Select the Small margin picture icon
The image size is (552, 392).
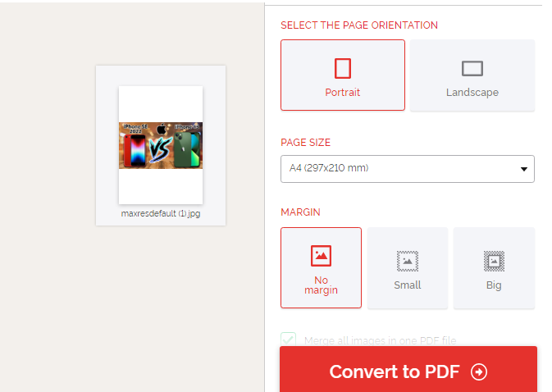(x=408, y=261)
